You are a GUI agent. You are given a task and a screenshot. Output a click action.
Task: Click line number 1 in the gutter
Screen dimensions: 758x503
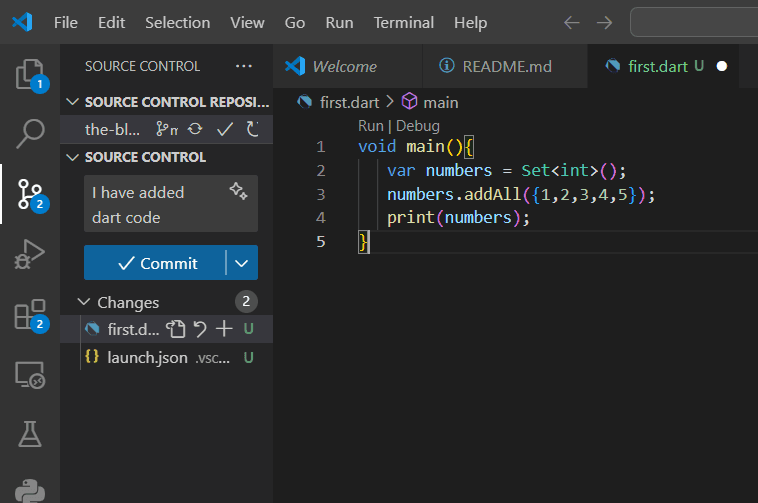(321, 146)
